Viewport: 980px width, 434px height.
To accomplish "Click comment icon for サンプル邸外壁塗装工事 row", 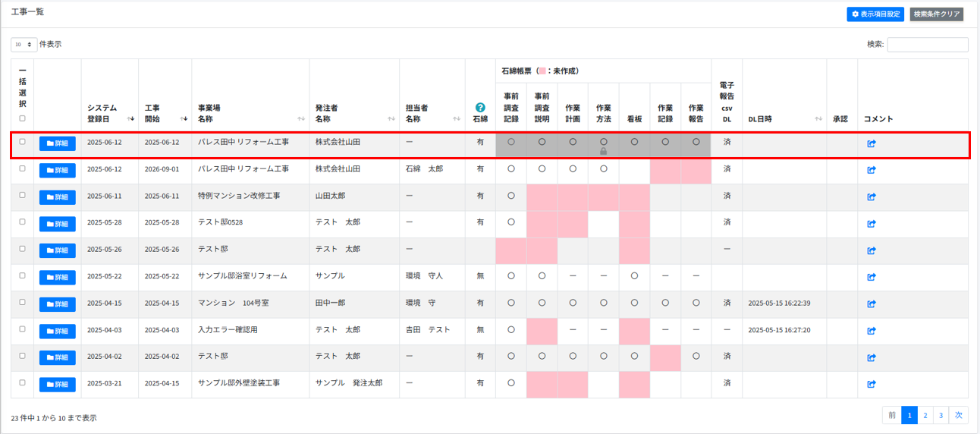I will pyautogui.click(x=871, y=384).
